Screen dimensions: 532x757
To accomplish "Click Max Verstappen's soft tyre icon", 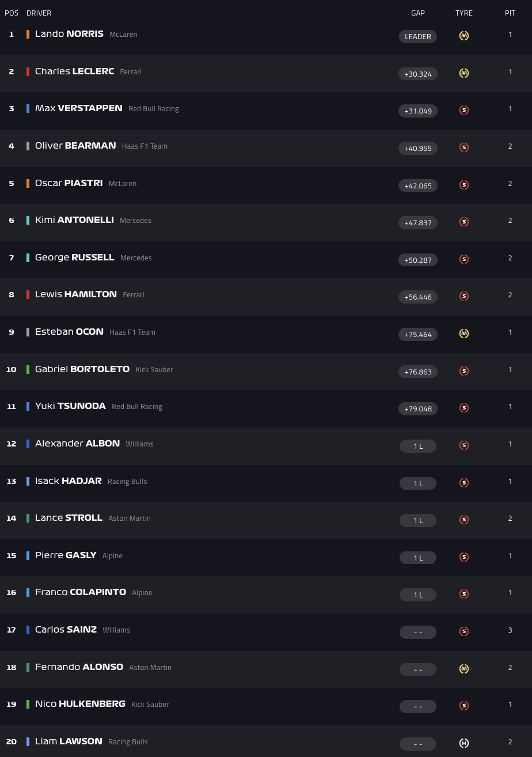I will [464, 110].
